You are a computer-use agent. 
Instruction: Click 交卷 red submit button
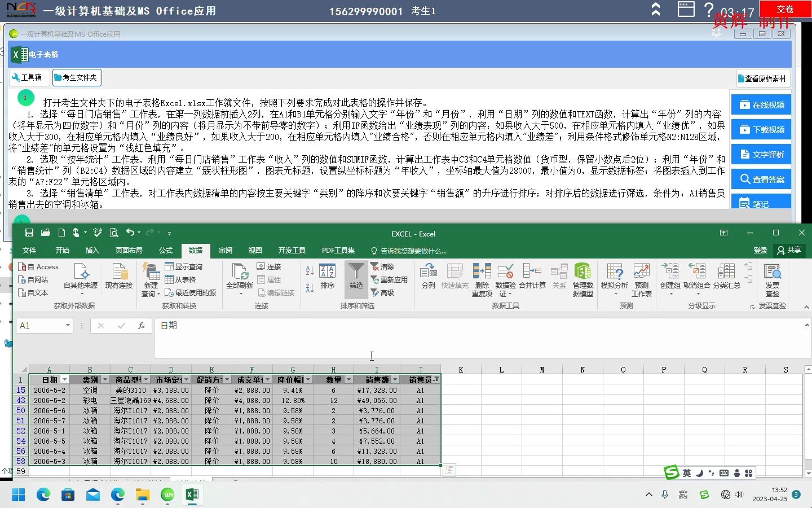pos(785,10)
